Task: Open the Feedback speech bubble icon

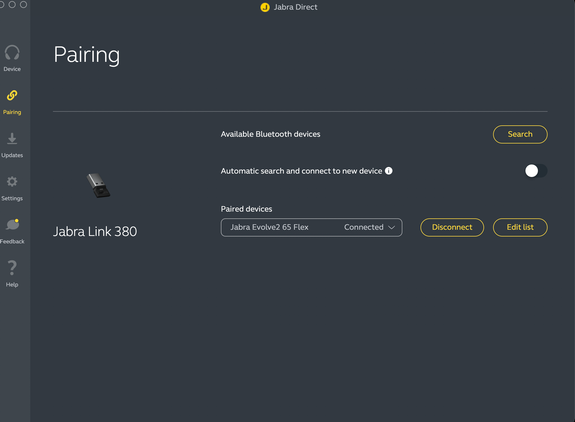Action: [12, 224]
